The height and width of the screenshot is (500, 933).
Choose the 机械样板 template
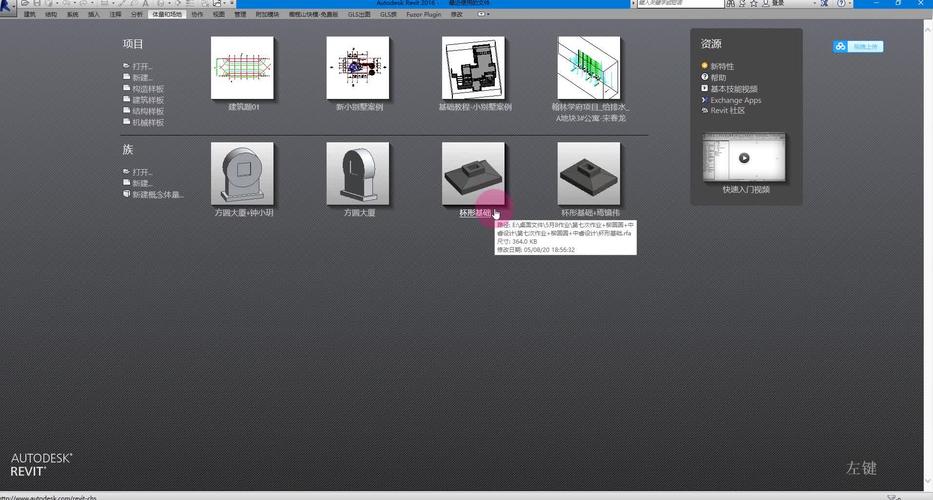click(x=148, y=122)
